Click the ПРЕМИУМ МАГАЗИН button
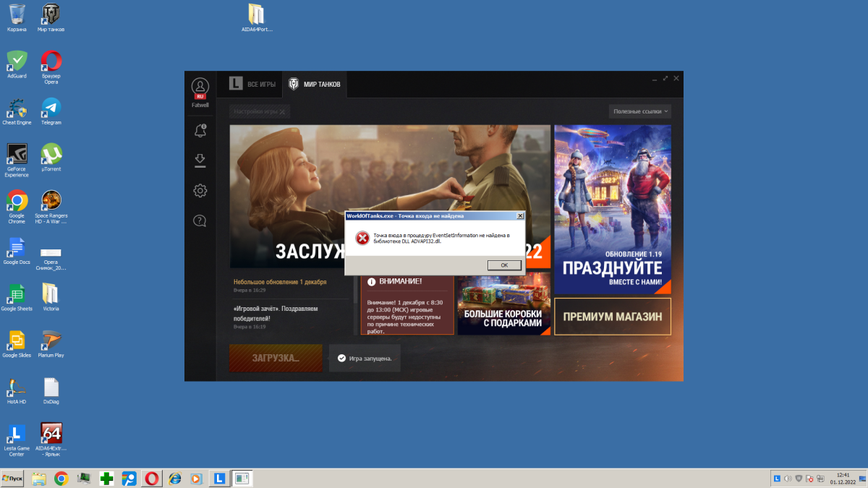The image size is (868, 488). pyautogui.click(x=613, y=317)
